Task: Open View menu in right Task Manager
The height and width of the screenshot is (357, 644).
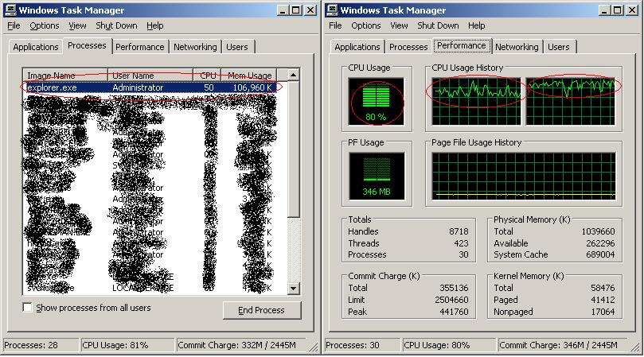Action: 399,25
